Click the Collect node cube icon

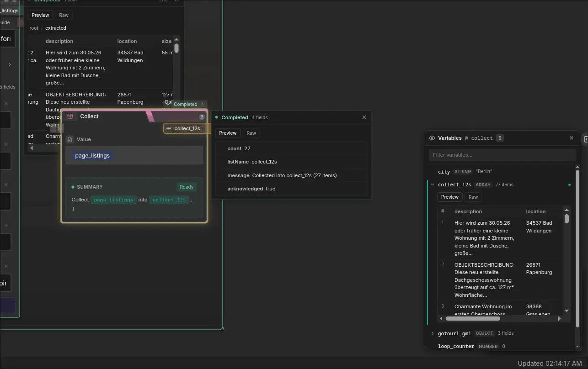tap(70, 116)
